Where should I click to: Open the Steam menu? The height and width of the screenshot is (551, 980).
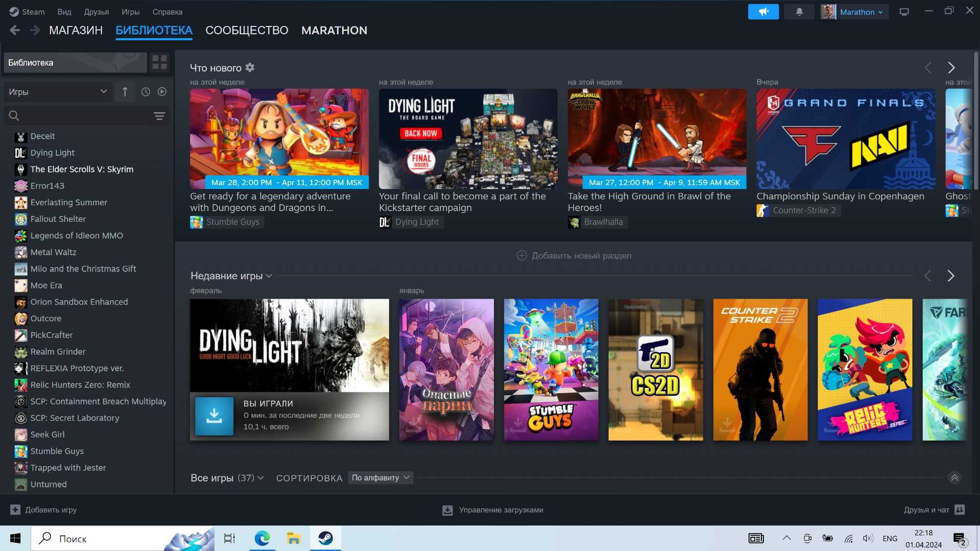coord(27,12)
